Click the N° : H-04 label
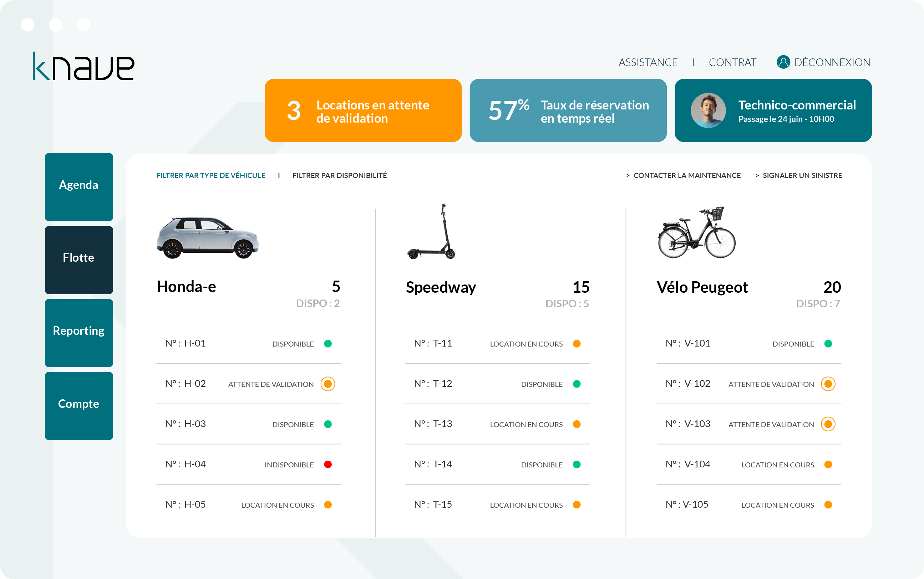This screenshot has width=924, height=579. pyautogui.click(x=186, y=464)
